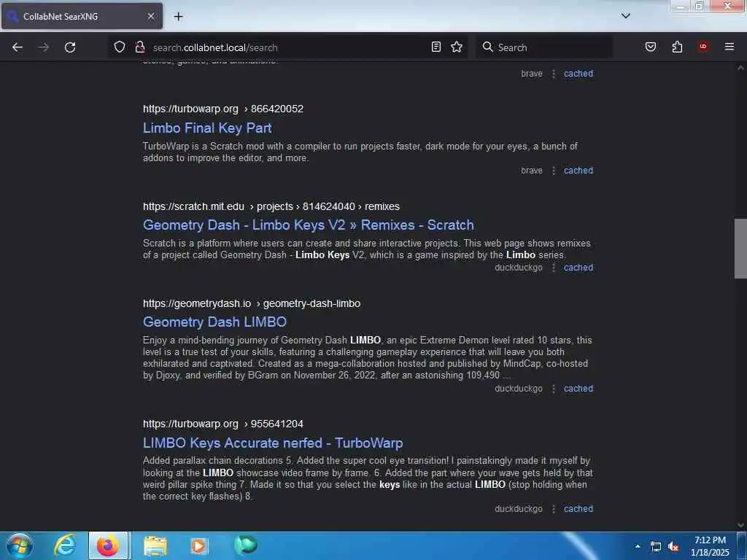This screenshot has width=747, height=560.
Task: Open the Limbo Final Key Part result
Action: (x=207, y=128)
